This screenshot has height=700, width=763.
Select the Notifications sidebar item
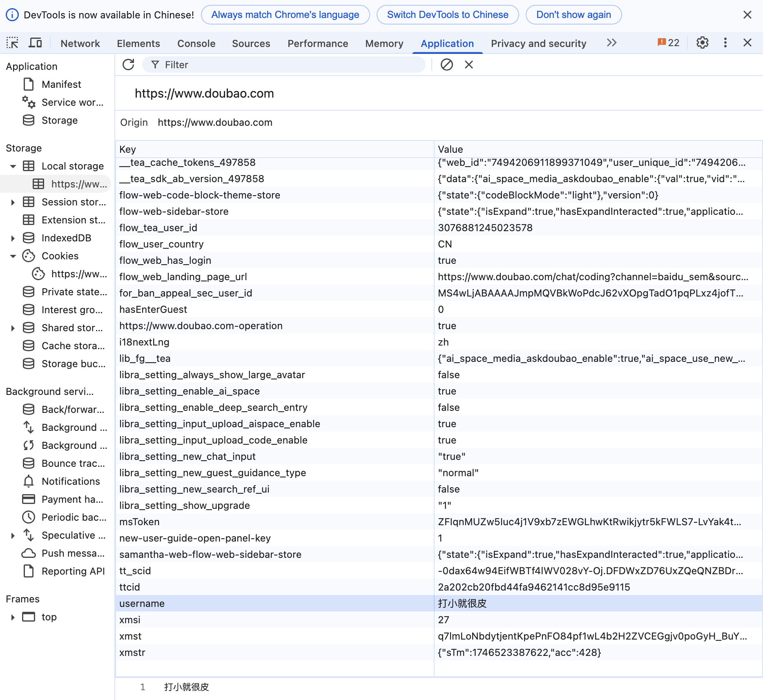click(61, 481)
